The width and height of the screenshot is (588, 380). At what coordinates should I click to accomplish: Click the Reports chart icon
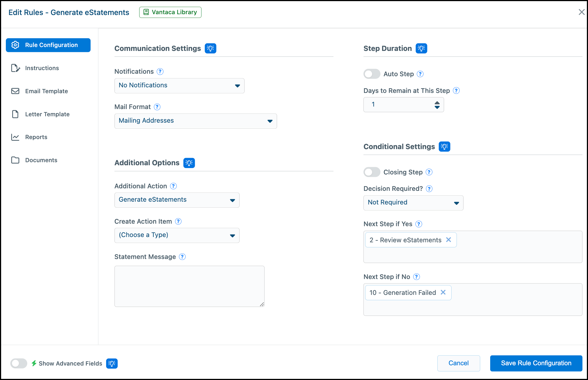click(15, 137)
